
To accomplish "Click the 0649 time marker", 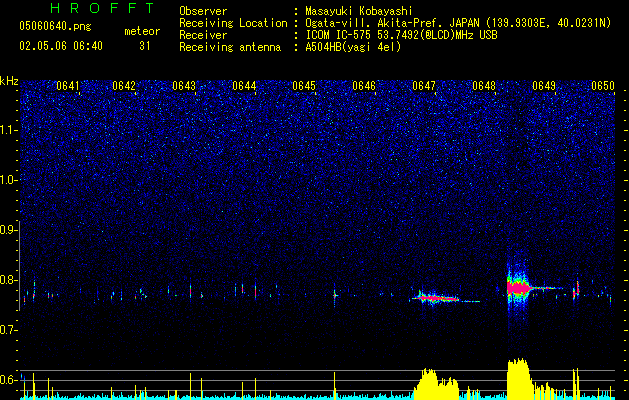I will click(x=544, y=86).
